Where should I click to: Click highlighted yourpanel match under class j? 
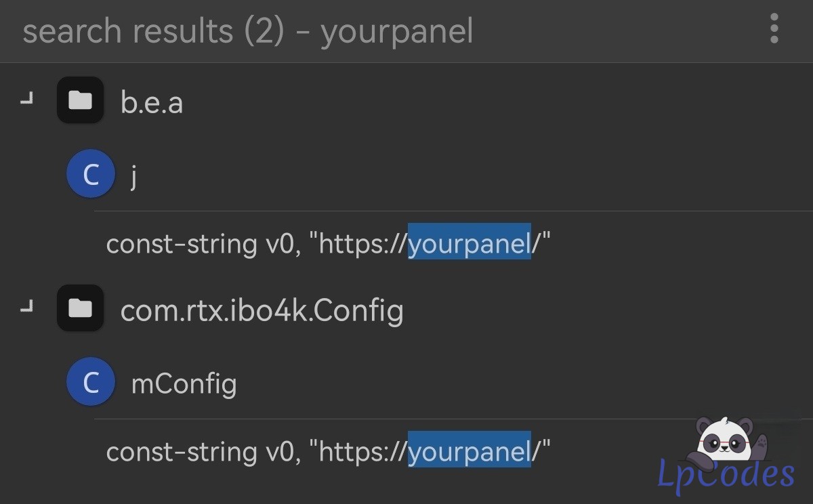(469, 244)
